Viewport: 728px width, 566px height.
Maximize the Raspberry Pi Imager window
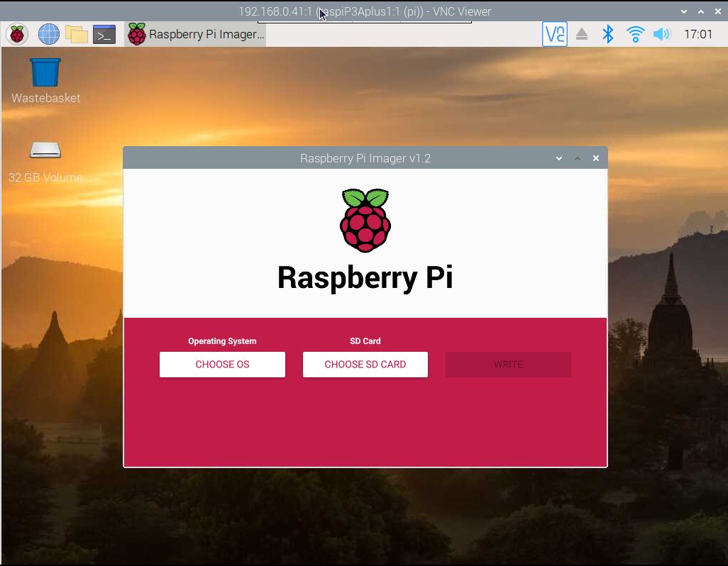click(578, 158)
